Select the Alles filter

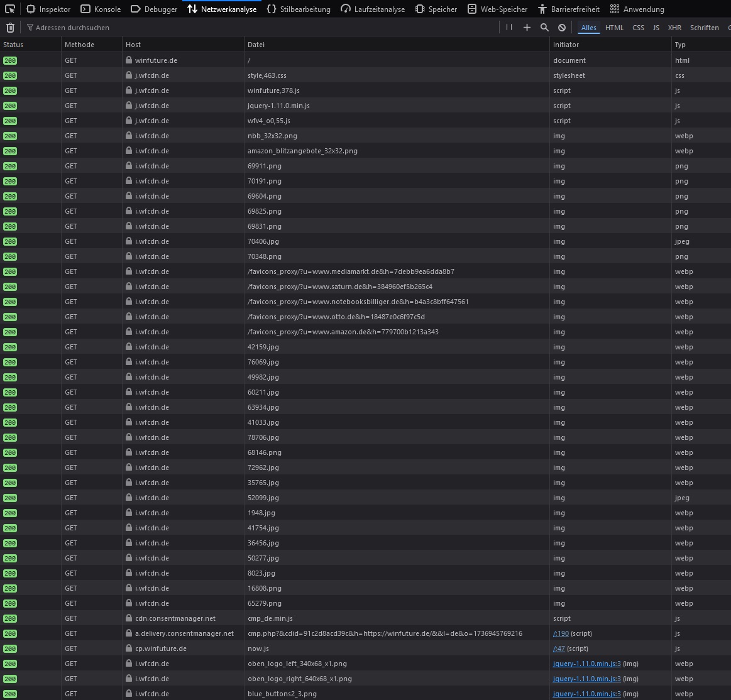[x=588, y=28]
